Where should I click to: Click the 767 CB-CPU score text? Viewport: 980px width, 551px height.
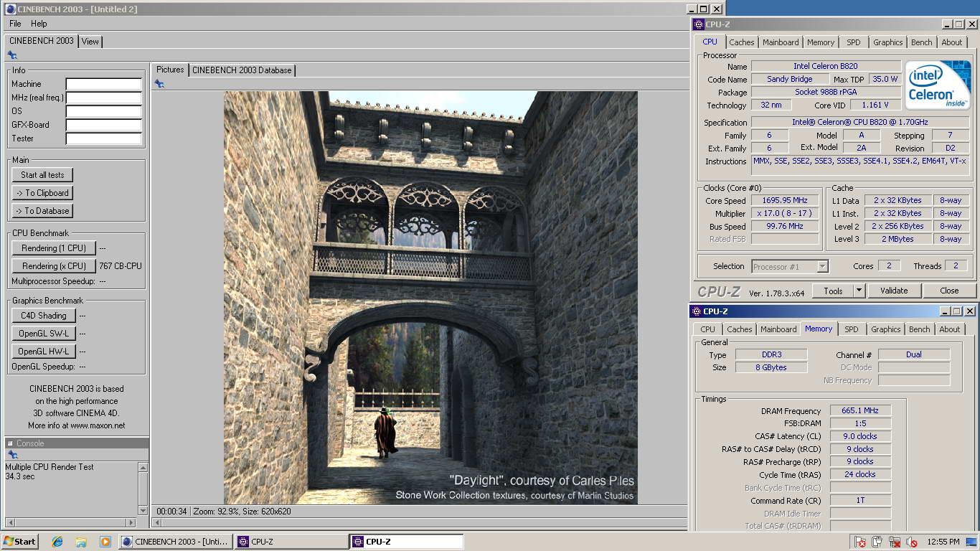(121, 266)
